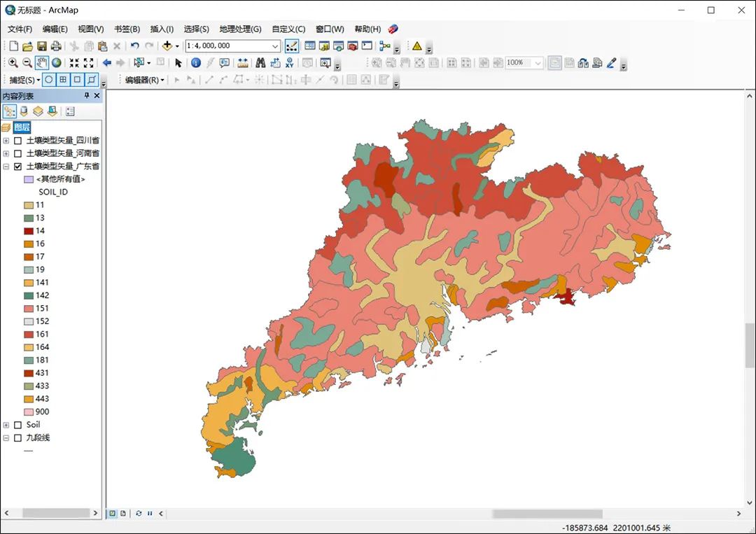Enable the 九段线 layer checkbox

pyautogui.click(x=17, y=438)
